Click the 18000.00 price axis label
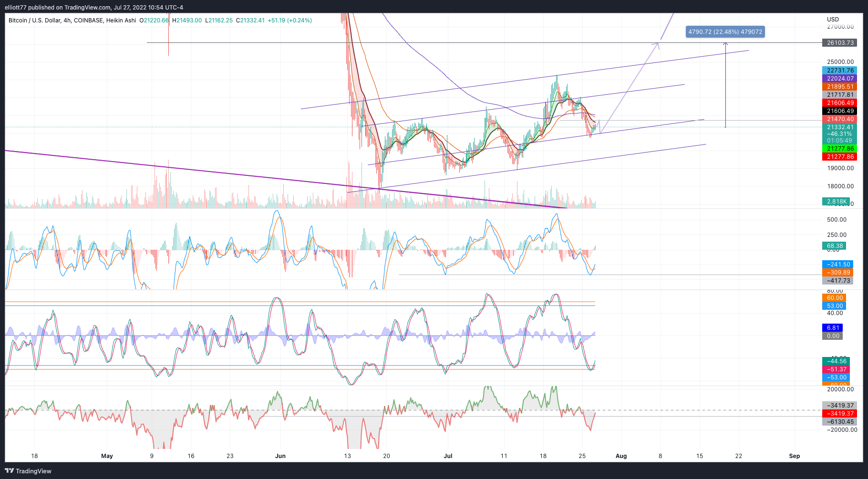The image size is (868, 479). [x=840, y=186]
